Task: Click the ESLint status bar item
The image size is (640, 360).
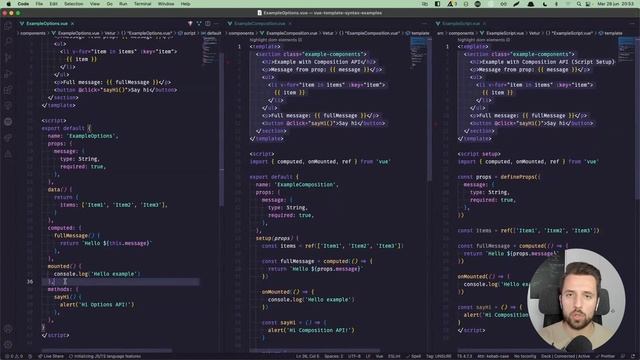Action: point(394,356)
